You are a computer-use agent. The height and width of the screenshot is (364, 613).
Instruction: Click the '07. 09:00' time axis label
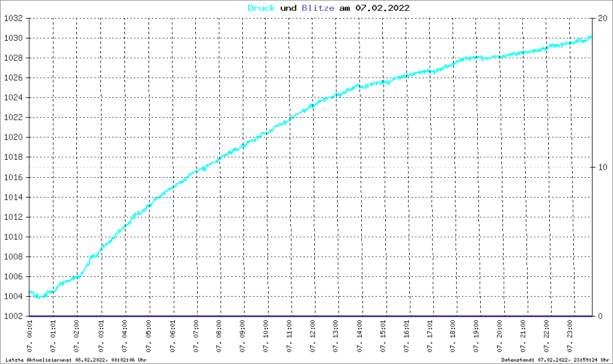[x=243, y=336]
